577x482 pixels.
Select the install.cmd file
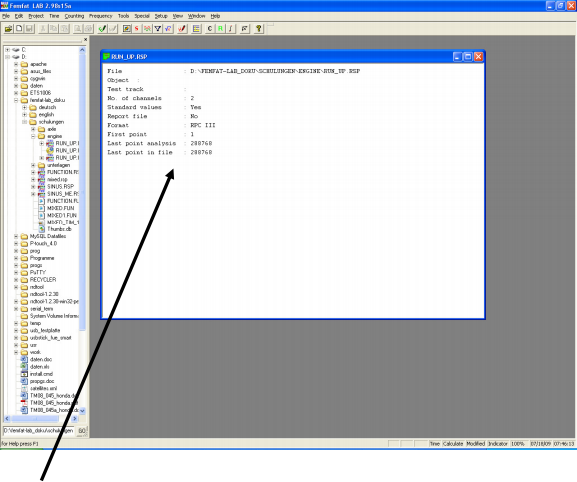tap(41, 374)
